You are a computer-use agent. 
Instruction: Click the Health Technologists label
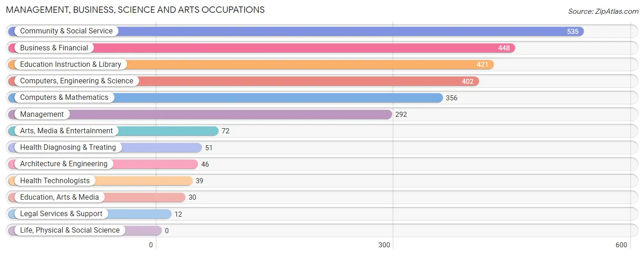(55, 180)
